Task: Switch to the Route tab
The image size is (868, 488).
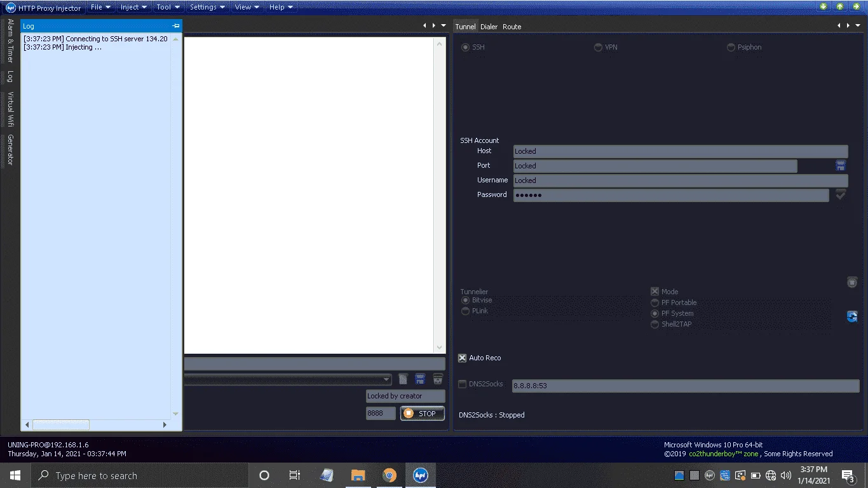Action: 512,27
